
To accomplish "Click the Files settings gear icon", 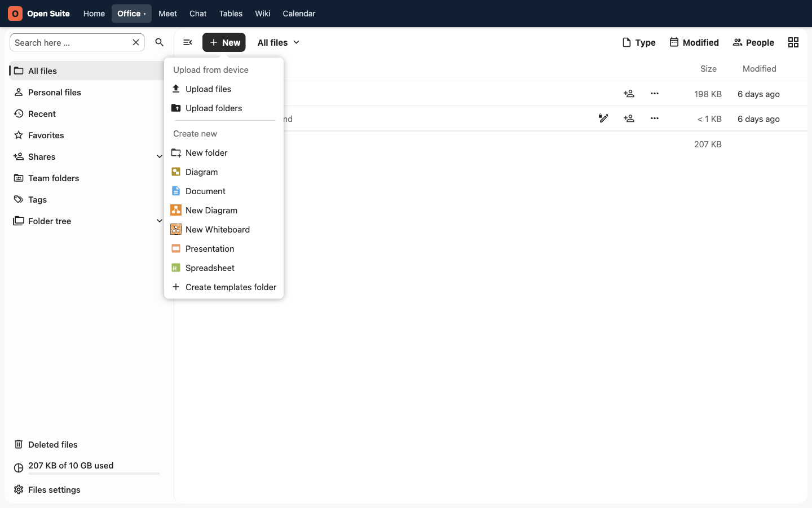I will tap(19, 490).
